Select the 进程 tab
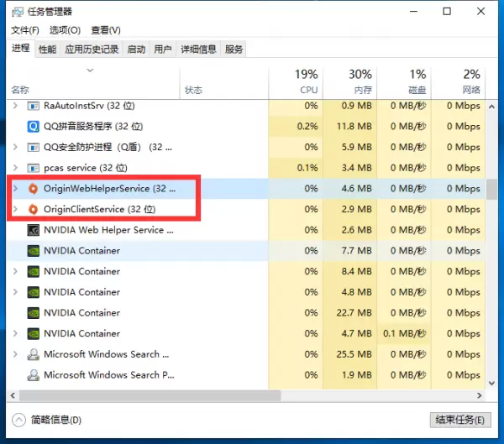 [20, 48]
